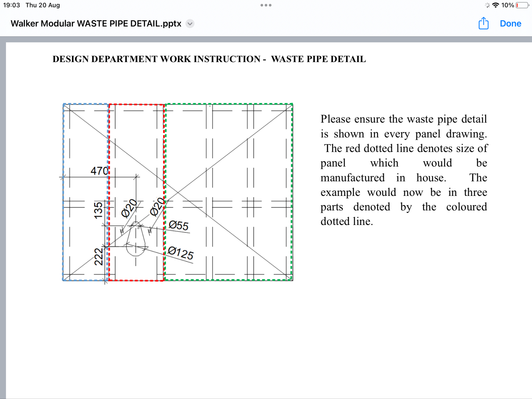Tap the 'Please ensure the waste pipe detail' paragraph
This screenshot has height=399, width=532.
(404, 170)
